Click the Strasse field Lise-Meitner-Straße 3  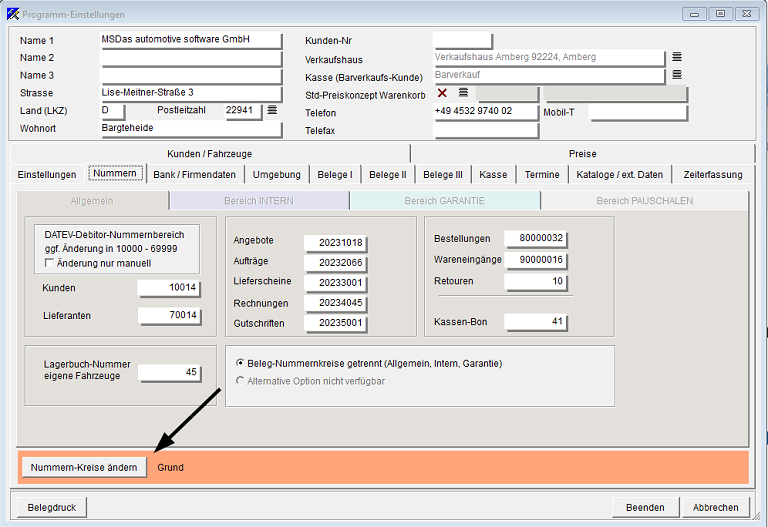191,93
